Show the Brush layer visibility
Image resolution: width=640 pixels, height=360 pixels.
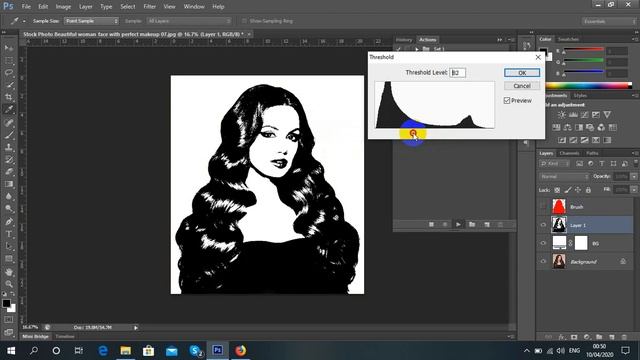[x=543, y=207]
